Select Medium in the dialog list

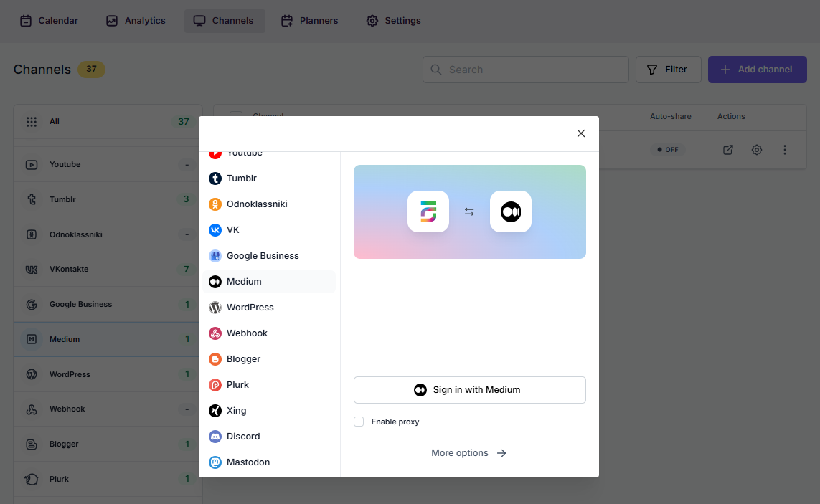[x=269, y=282]
